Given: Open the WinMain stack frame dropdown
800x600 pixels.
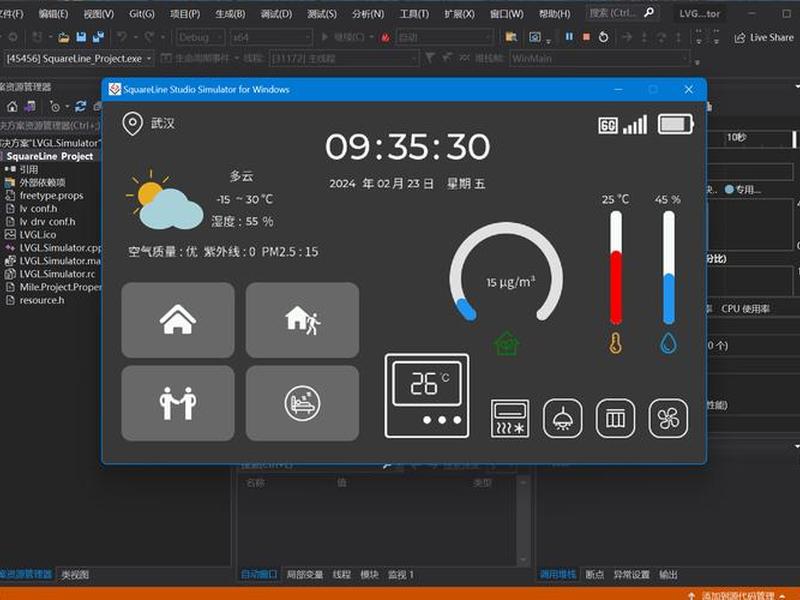Looking at the screenshot, I should [600, 59].
